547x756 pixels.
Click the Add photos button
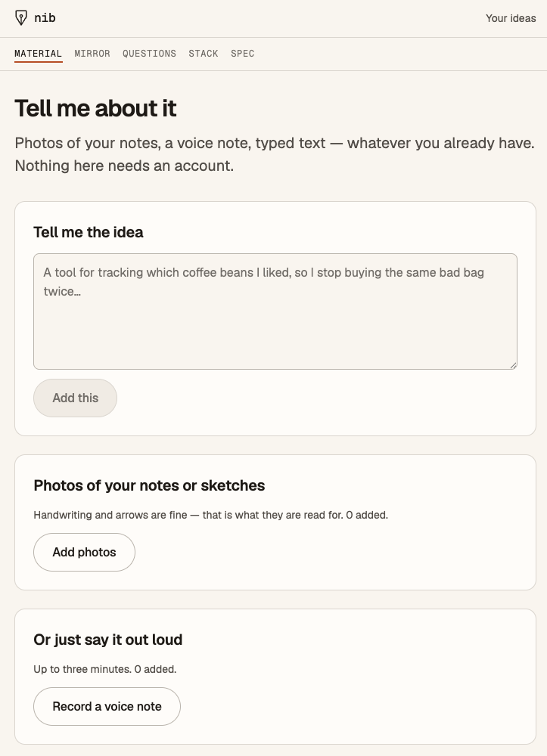(x=85, y=552)
